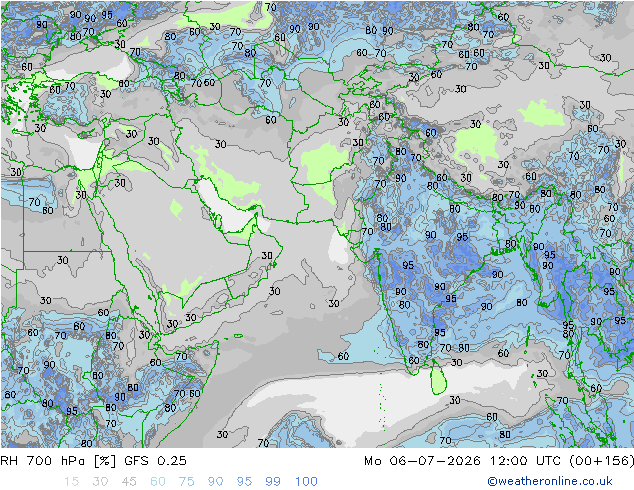Click the grey '30' entry in the color legend
Screen dimensions: 634x490
pos(100,482)
